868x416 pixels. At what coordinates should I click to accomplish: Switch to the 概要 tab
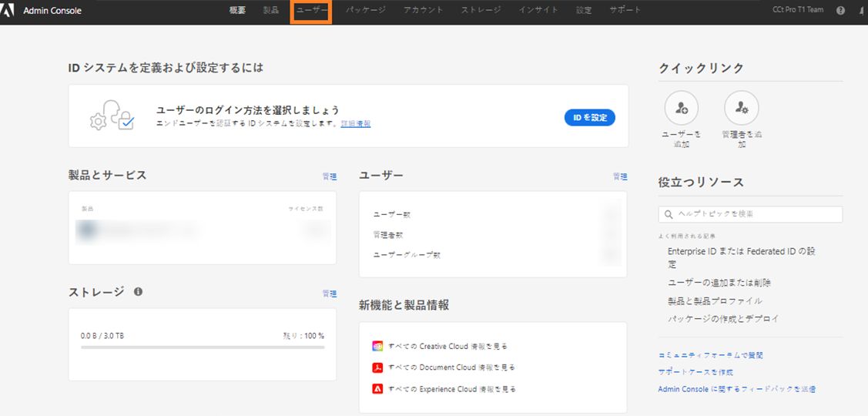tap(237, 10)
